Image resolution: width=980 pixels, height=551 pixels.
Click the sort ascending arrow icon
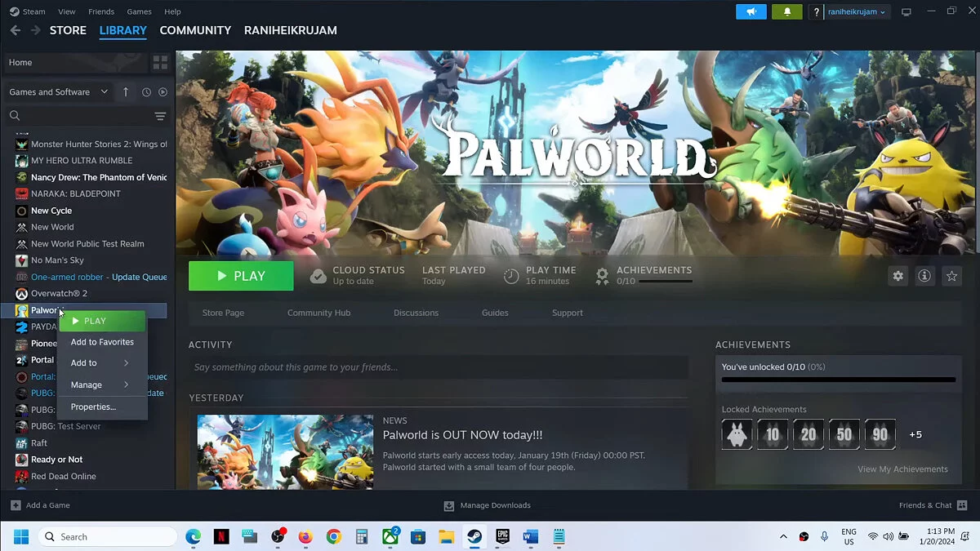[126, 92]
